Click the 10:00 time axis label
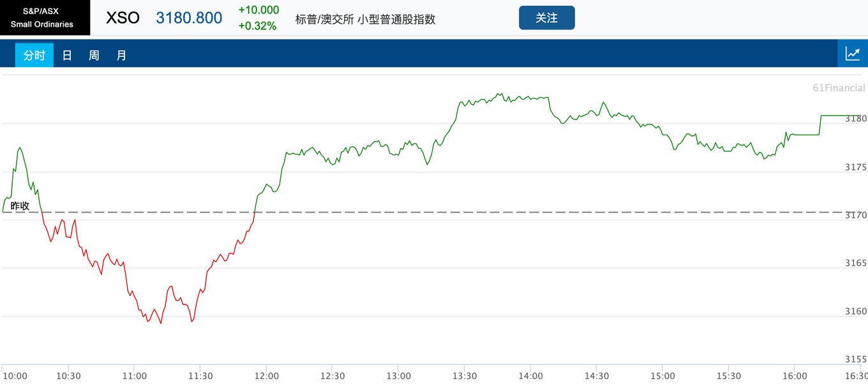The height and width of the screenshot is (390, 868). 15,376
